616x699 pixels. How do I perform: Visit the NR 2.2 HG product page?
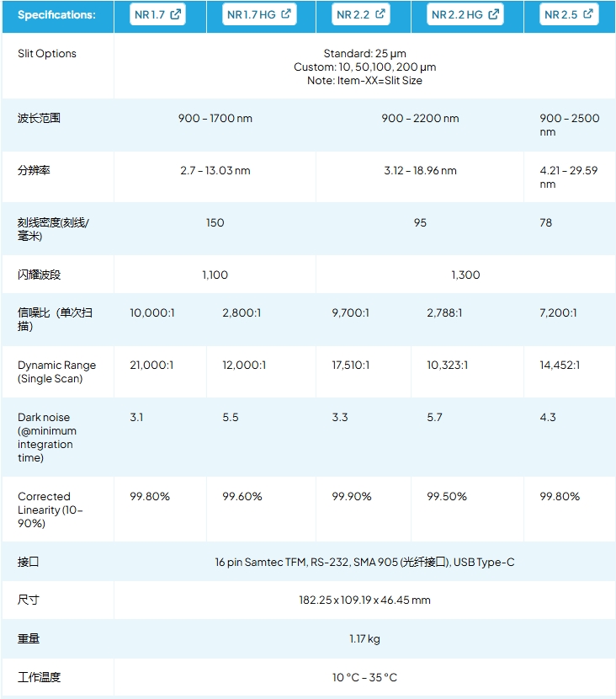(457, 14)
